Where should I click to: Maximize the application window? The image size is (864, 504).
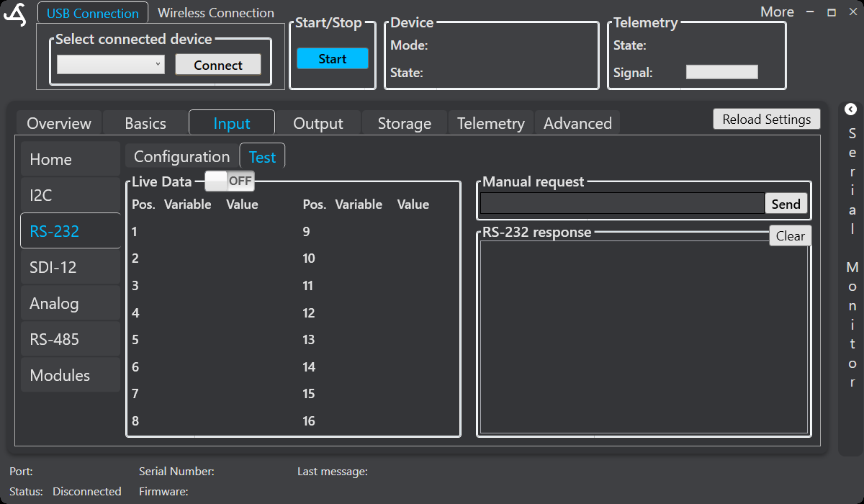coord(832,12)
